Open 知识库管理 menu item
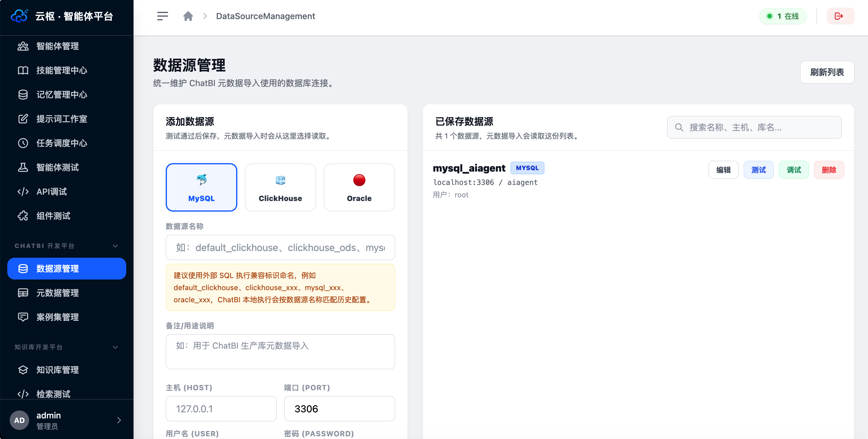Viewport: 868px width, 439px height. [67, 370]
